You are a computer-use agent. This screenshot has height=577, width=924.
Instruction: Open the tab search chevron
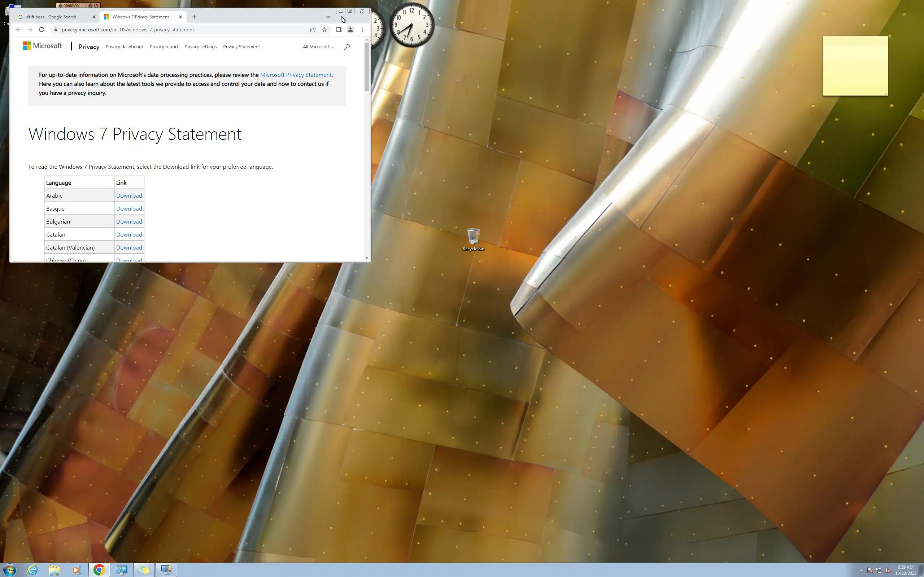tap(328, 17)
